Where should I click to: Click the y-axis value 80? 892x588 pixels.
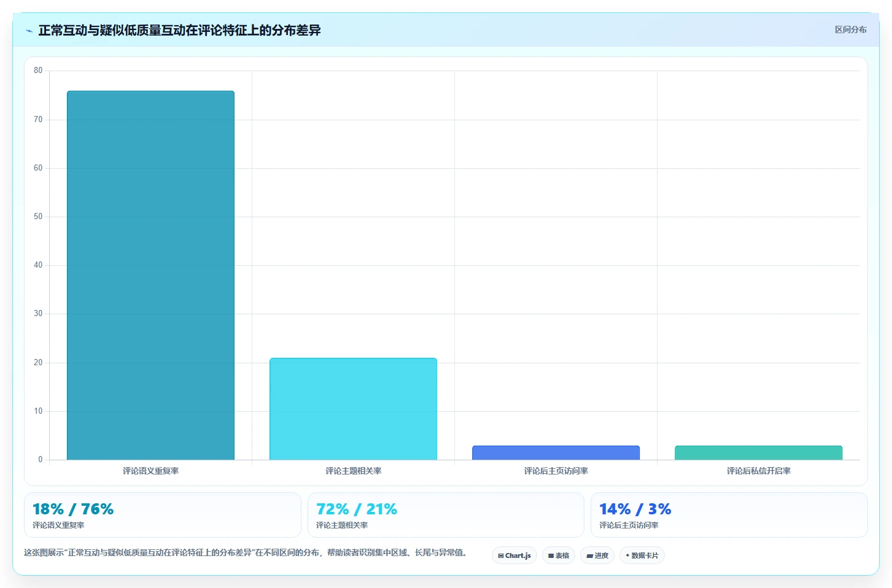point(38,71)
